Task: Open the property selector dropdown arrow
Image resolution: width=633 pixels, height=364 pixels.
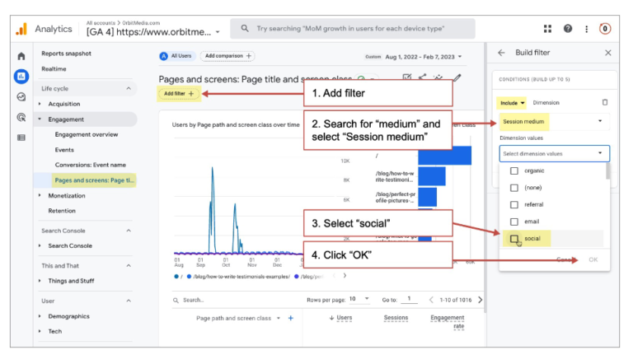Action: coord(218,32)
